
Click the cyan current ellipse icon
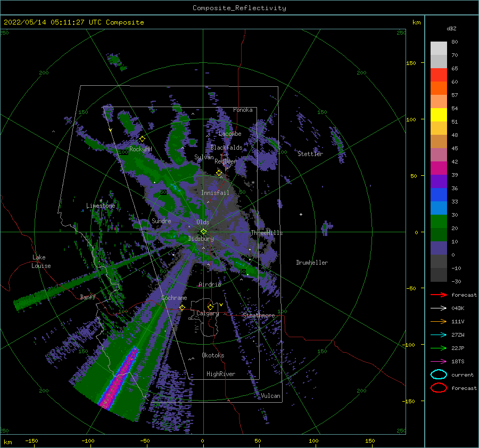(439, 374)
